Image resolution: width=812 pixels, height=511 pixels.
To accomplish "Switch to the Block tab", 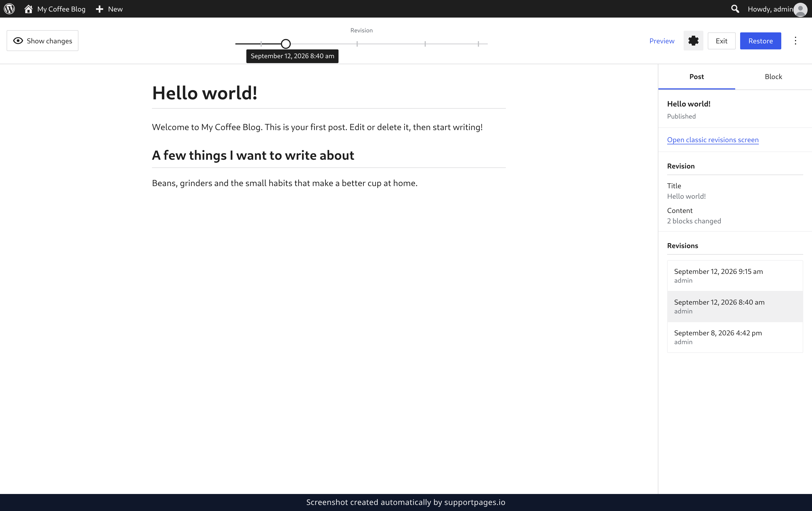I will [773, 77].
